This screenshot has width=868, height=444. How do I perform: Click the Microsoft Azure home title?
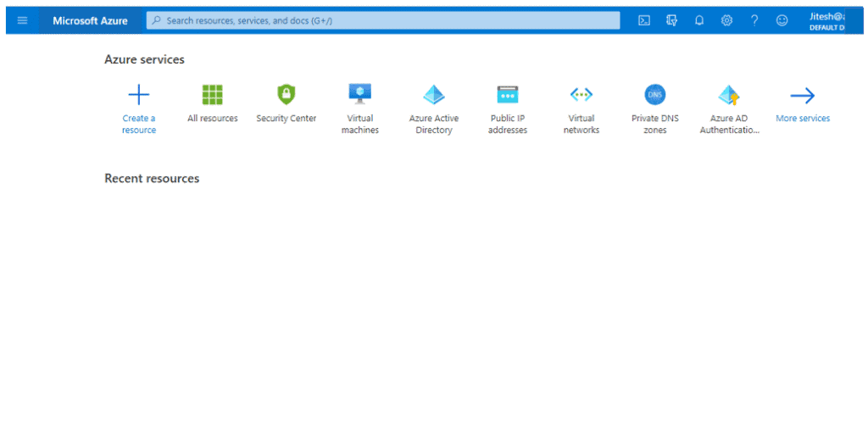[x=90, y=20]
